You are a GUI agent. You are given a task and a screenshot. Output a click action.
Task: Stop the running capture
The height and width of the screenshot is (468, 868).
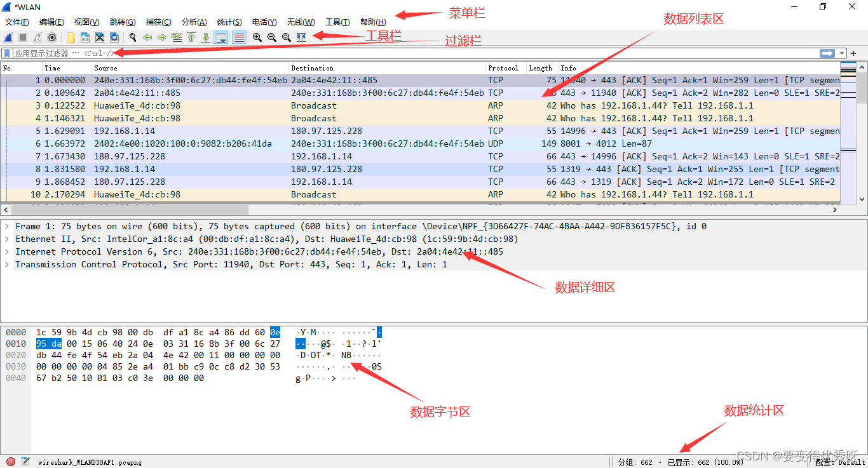point(23,37)
